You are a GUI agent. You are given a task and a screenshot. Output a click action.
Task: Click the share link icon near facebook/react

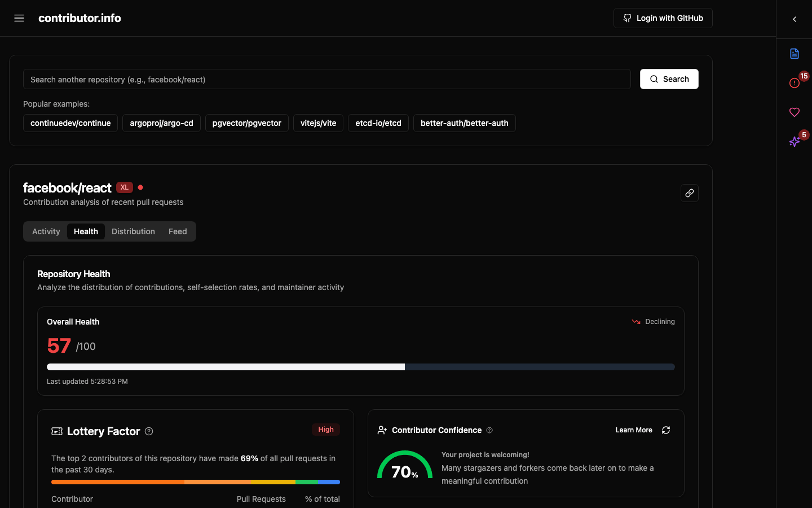[x=689, y=193]
